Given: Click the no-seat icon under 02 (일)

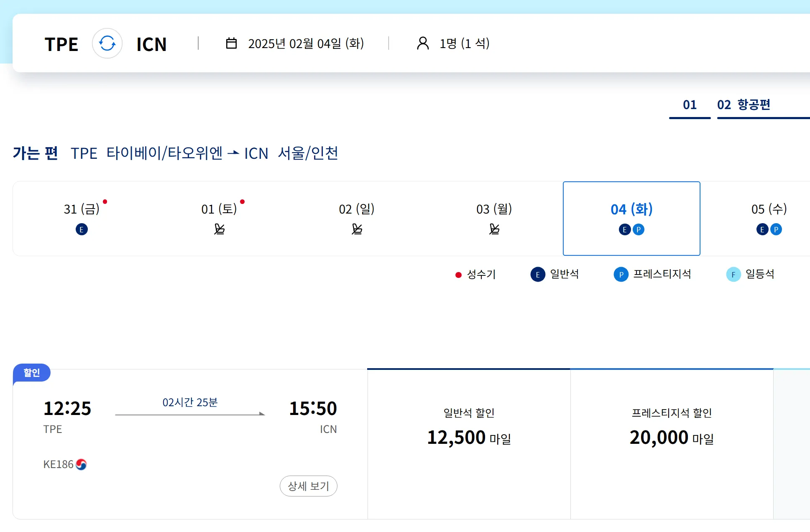Looking at the screenshot, I should tap(357, 229).
